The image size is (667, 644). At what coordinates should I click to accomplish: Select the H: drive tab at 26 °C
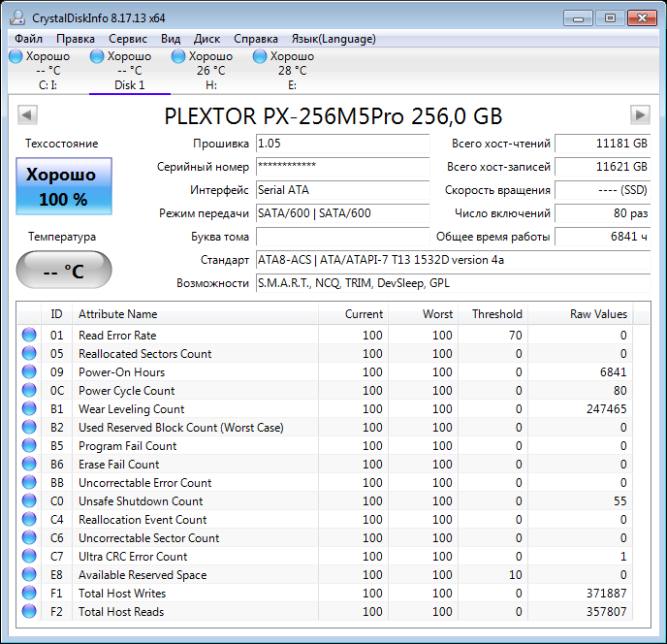[211, 71]
